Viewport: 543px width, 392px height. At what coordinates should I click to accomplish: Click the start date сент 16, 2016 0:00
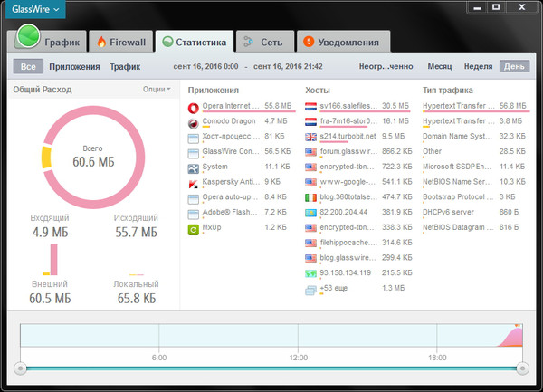(205, 66)
